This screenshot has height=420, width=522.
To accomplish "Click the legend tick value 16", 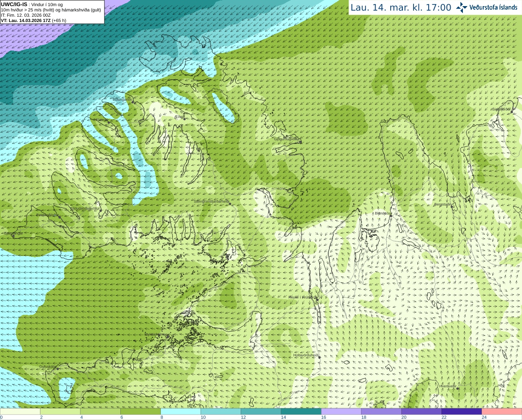I will [323, 417].
